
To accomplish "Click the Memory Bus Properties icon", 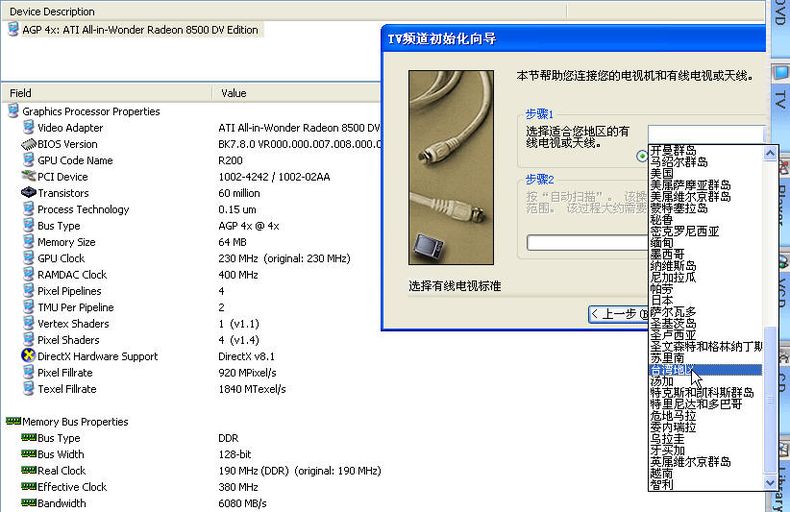I will 14,421.
